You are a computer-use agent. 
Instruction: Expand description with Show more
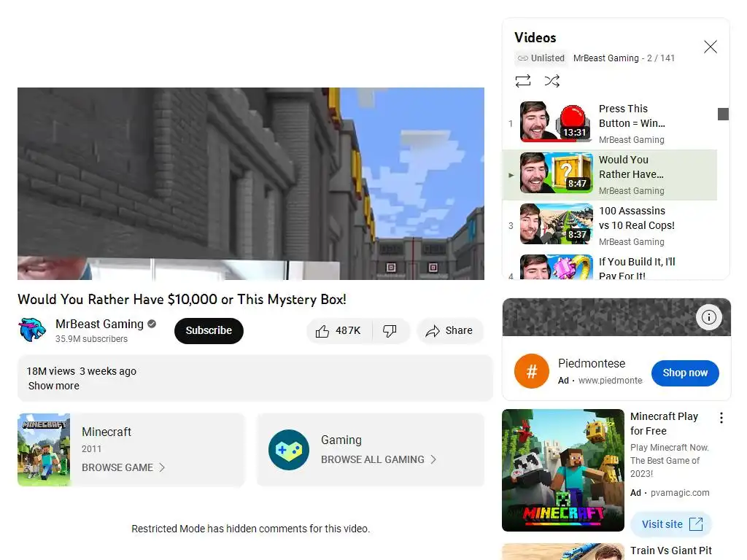[x=54, y=386]
